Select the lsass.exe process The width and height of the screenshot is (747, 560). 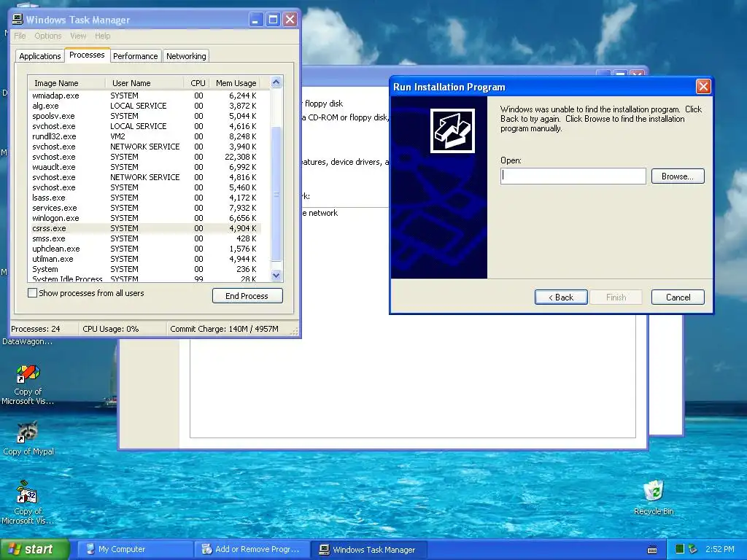tap(146, 198)
